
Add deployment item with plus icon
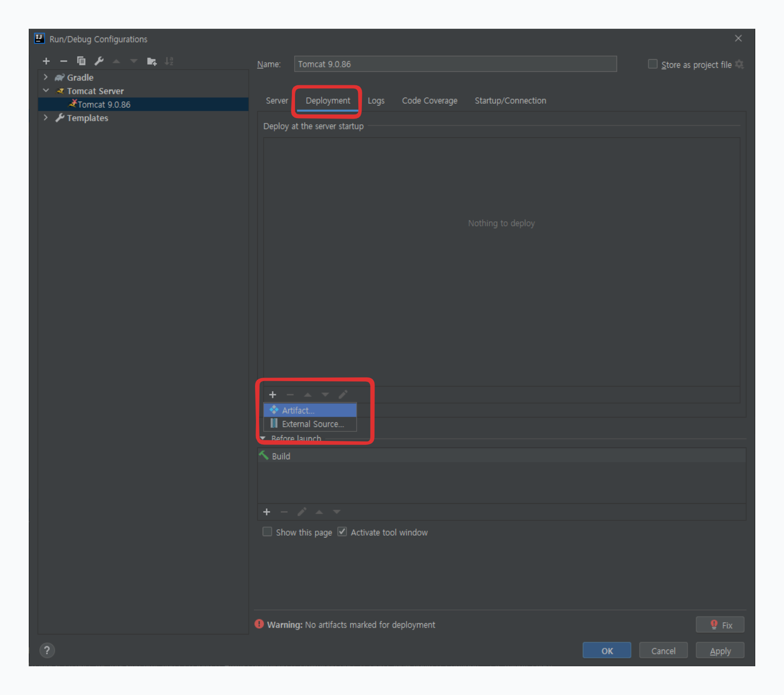[273, 395]
